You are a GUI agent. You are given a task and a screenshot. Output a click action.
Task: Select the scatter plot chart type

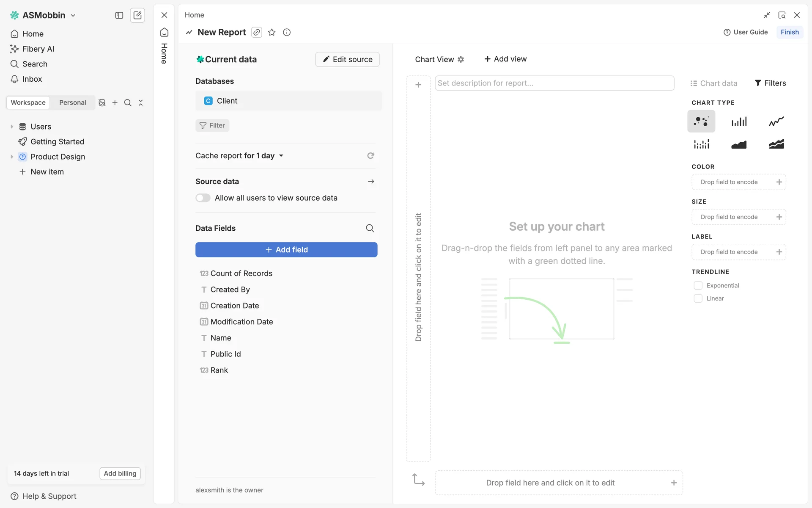click(x=701, y=121)
